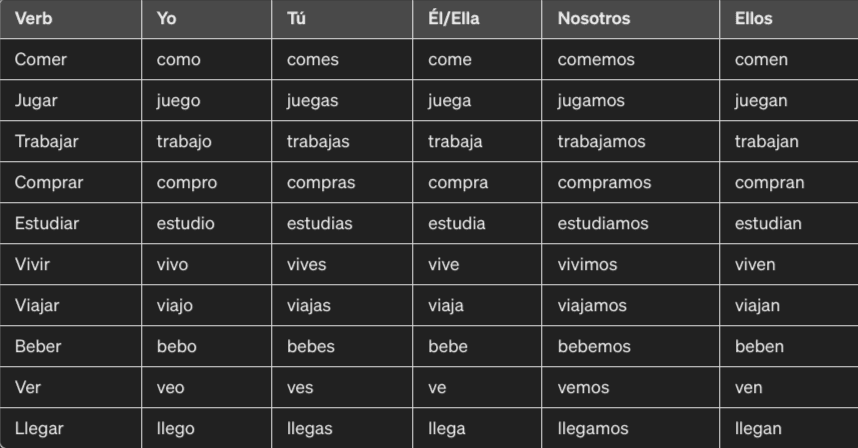Image resolution: width=858 pixels, height=448 pixels.
Task: Click the jugamos cell
Action: 591,101
